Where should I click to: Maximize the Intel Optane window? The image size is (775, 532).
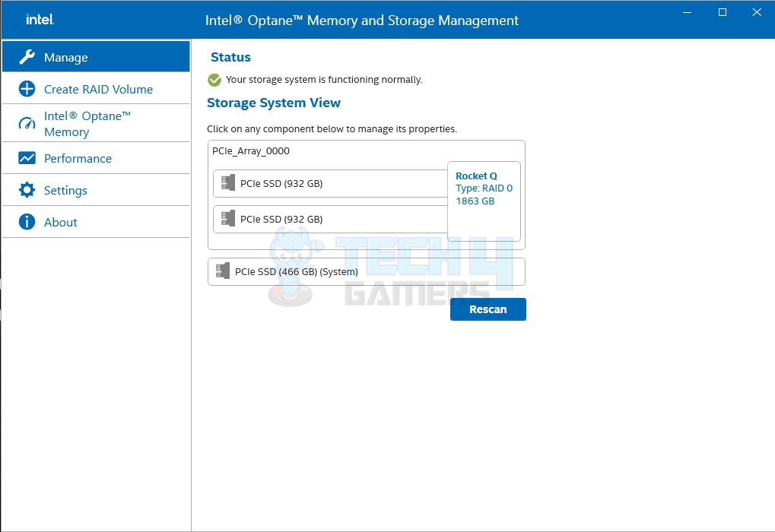(722, 12)
